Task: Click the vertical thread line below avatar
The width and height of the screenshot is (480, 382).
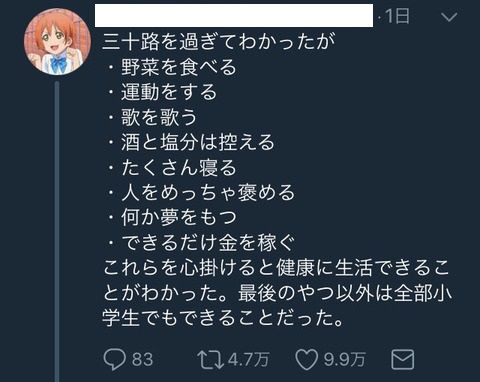Action: pos(57,232)
